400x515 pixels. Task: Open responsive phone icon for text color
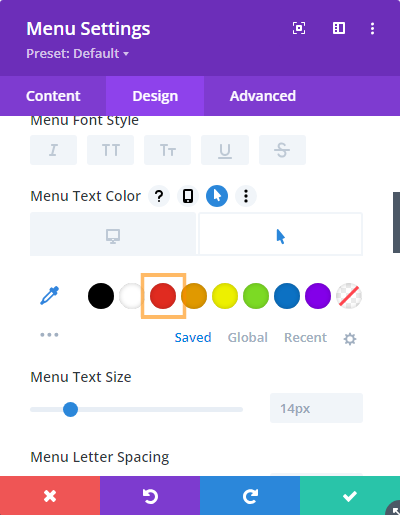coord(188,196)
